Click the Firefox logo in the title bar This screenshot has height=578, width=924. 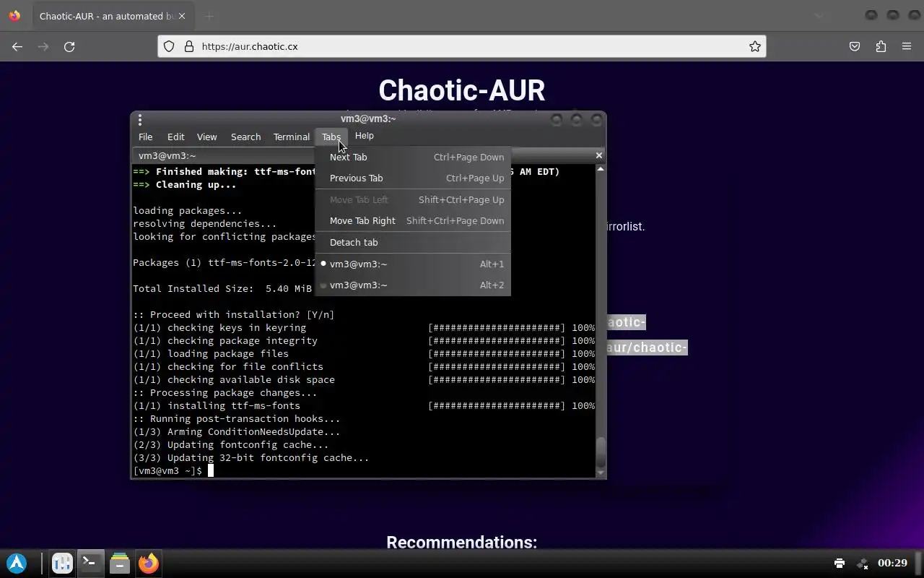click(x=14, y=16)
